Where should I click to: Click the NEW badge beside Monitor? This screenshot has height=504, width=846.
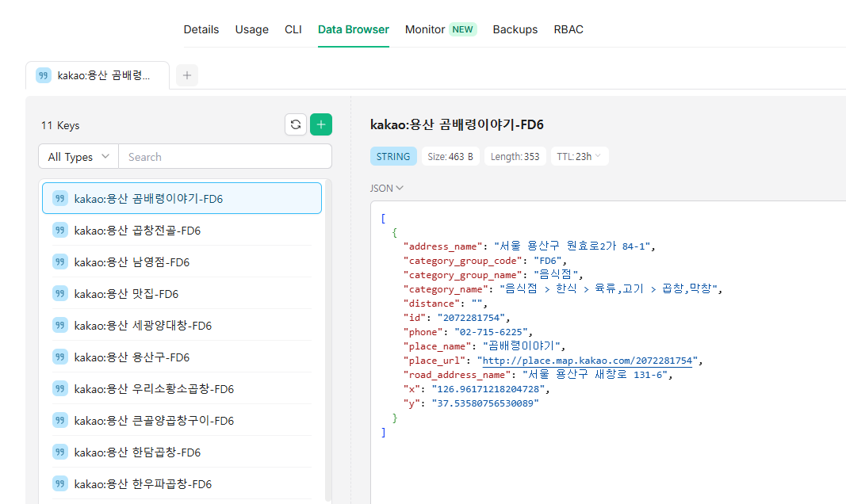[463, 29]
